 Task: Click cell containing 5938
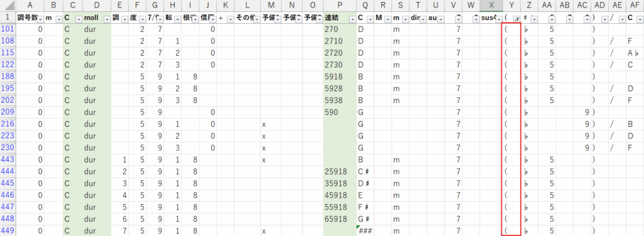tap(340, 100)
